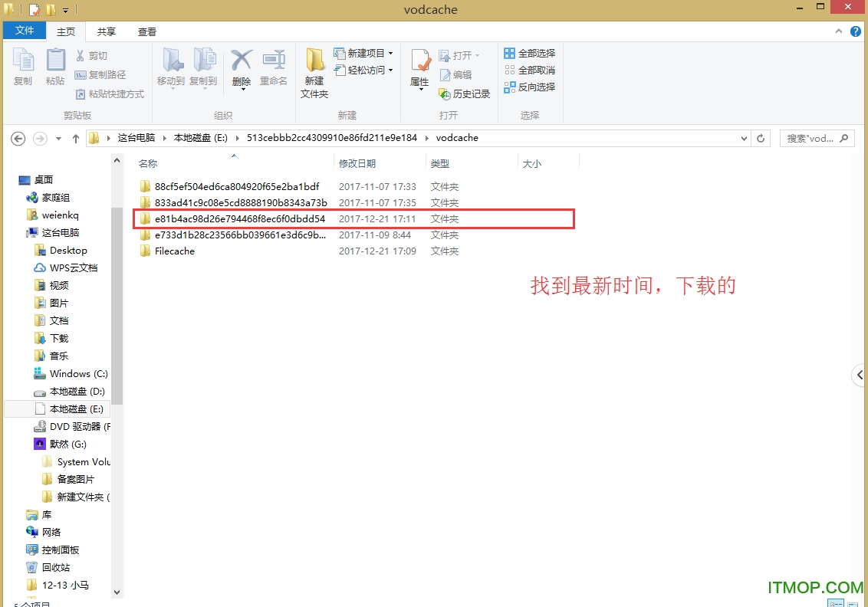Open 回收站 in the navigation pane

click(49, 567)
